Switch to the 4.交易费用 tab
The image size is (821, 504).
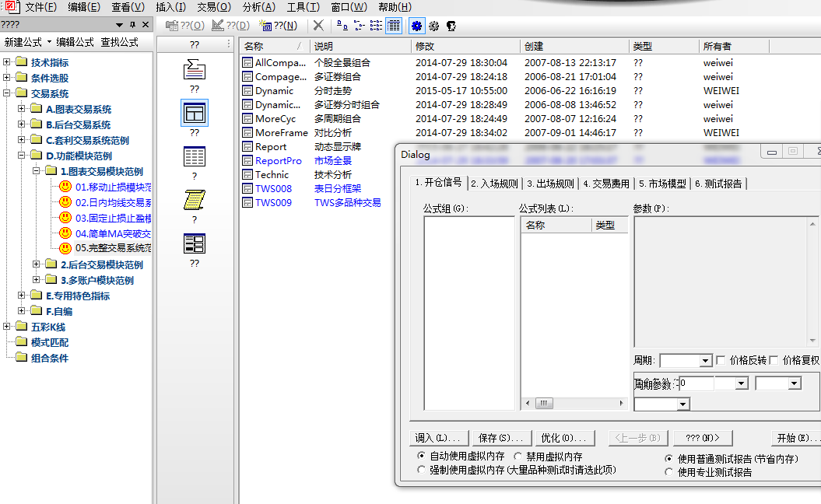606,184
